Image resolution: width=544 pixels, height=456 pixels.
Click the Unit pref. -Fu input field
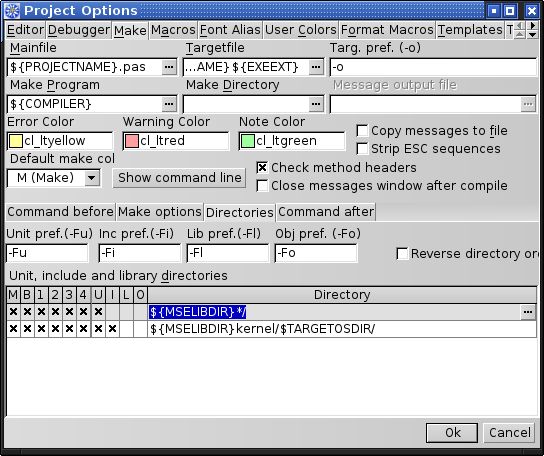[x=47, y=253]
